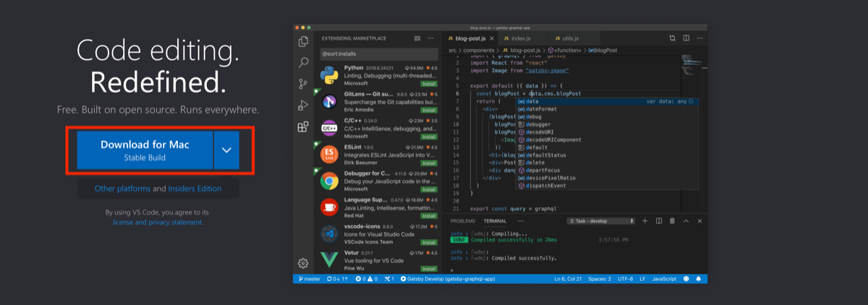
Task: Select the TERMINAL panel tab
Action: [x=495, y=220]
